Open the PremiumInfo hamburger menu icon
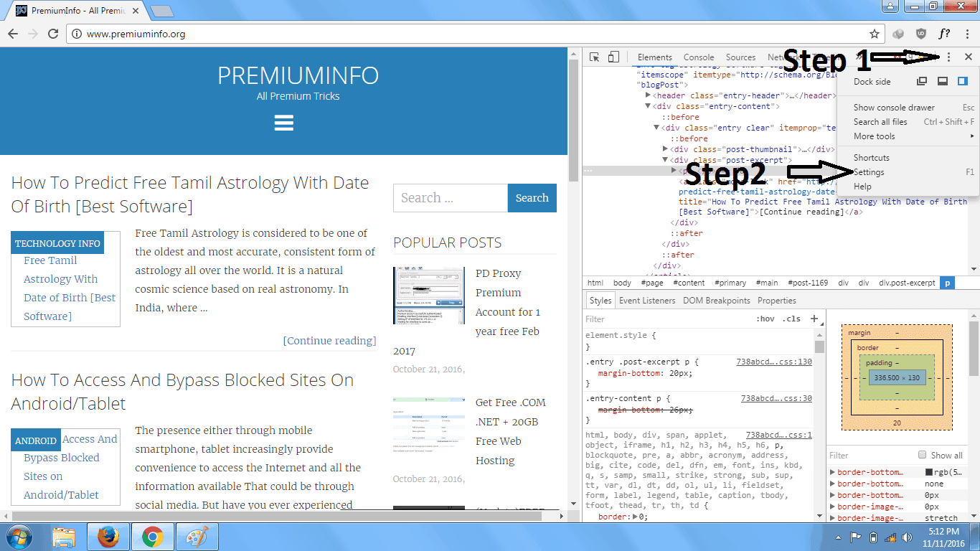The image size is (980, 551). (284, 123)
